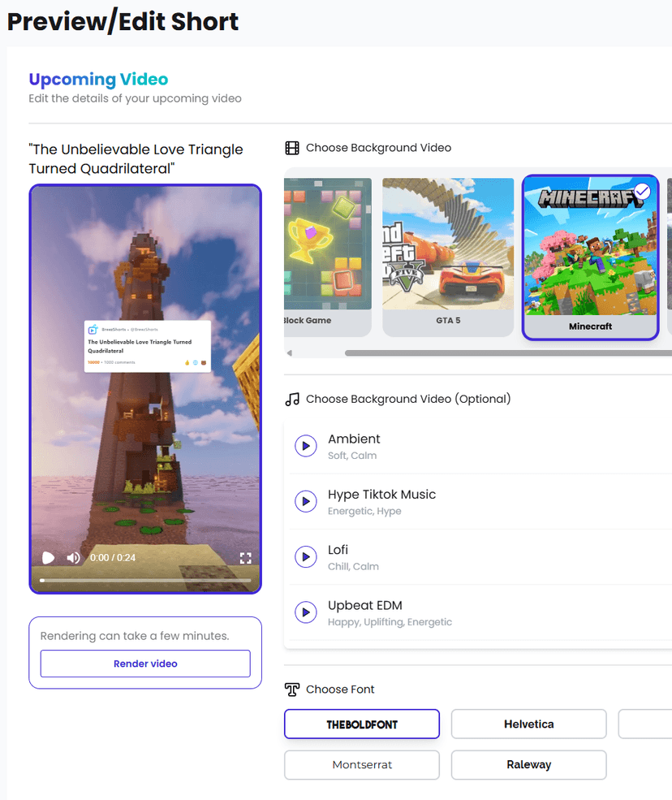This screenshot has width=672, height=800.
Task: Preview the Upbeat EDM track
Action: (306, 612)
